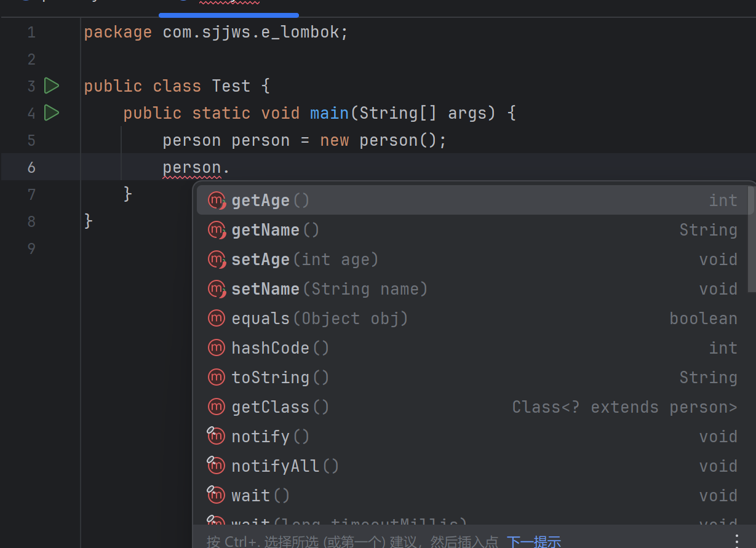Select setName(String name) suggestion
Screen dimensions: 756x548
tap(329, 289)
